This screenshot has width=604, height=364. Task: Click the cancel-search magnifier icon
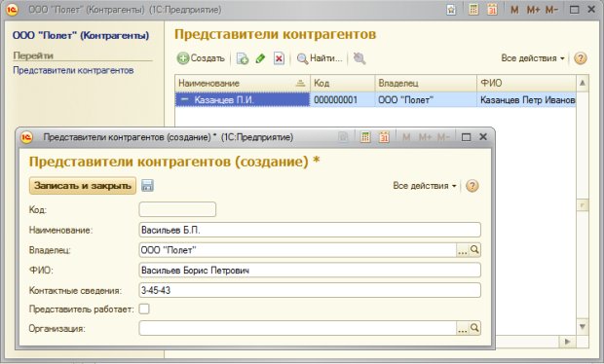[x=359, y=58]
